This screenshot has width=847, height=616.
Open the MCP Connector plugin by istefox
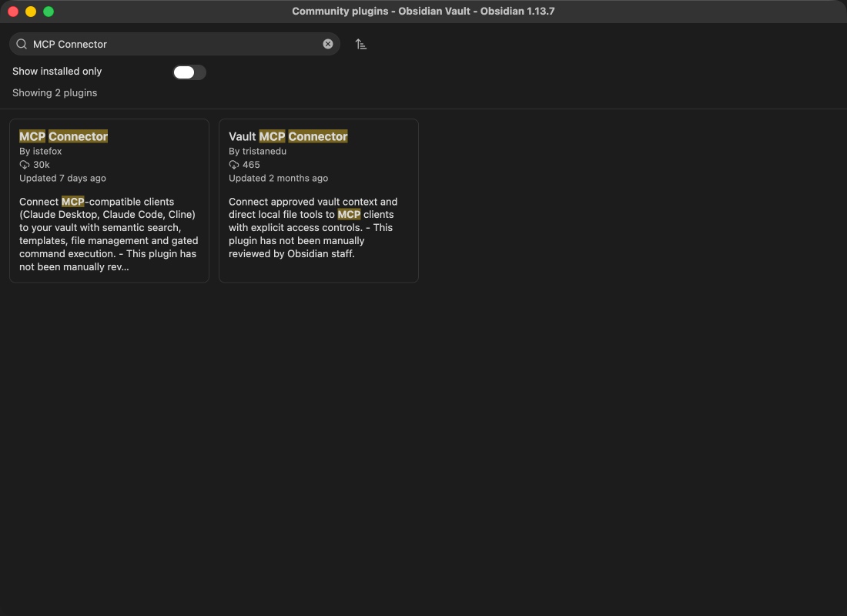[x=109, y=200]
